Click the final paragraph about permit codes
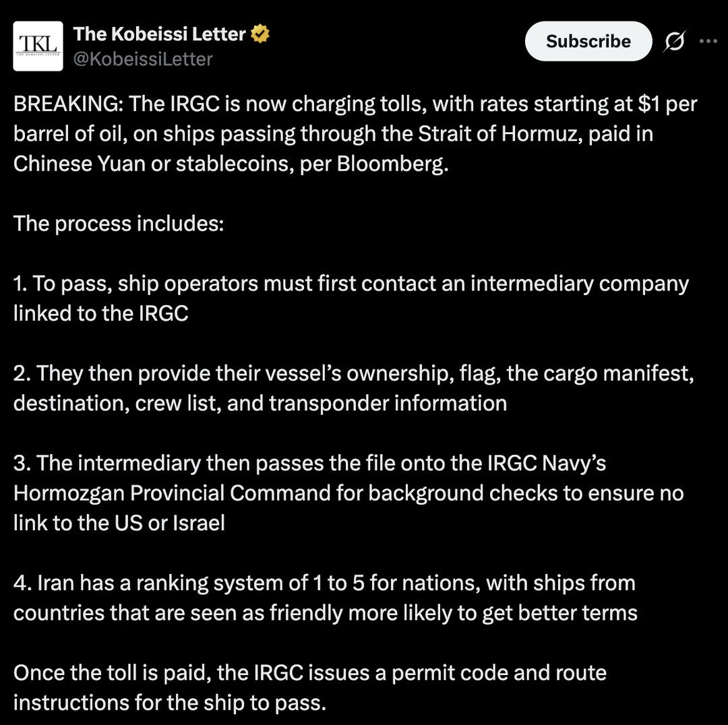This screenshot has width=728, height=725. pos(310,687)
